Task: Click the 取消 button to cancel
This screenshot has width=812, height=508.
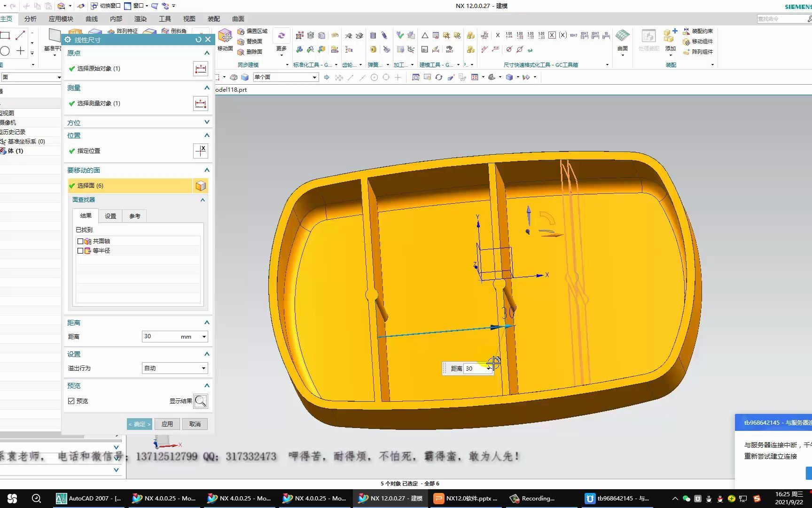Action: point(195,424)
